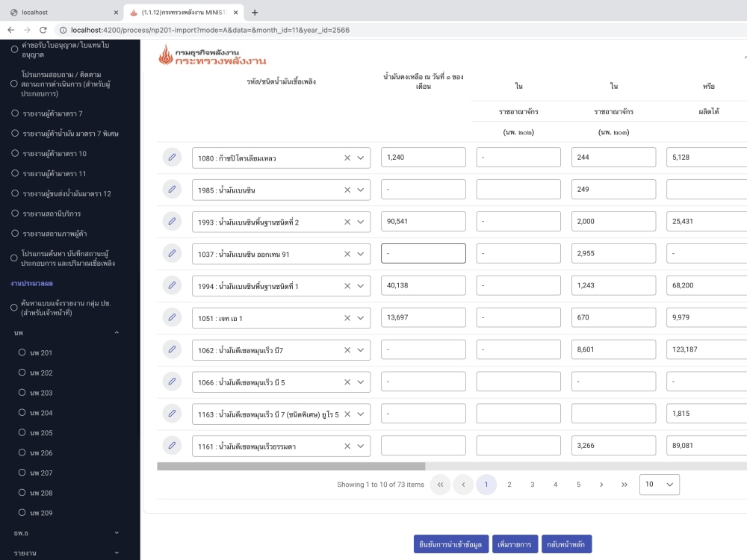This screenshot has height=560, width=747.
Task: Clear the 1062 fuel type selection with X
Action: coord(347,350)
